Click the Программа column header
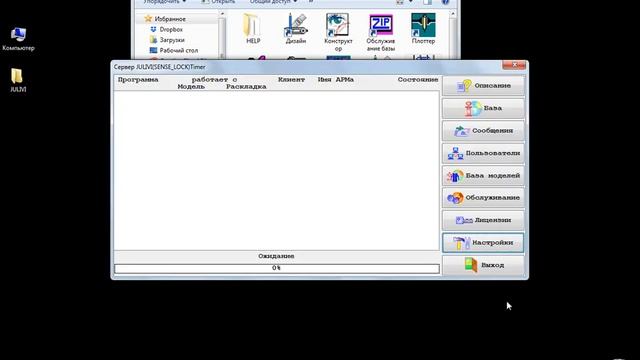Viewport: 640px width, 360px height. point(138,80)
